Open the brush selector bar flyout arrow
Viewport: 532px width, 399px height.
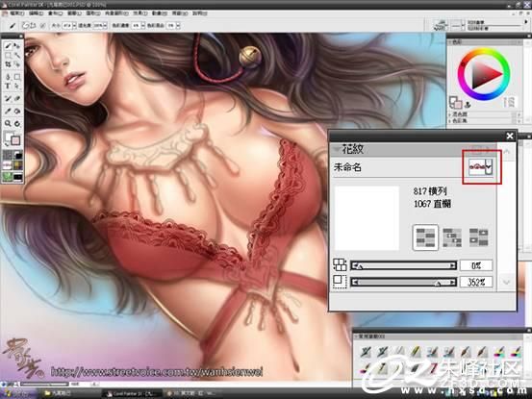[x=527, y=21]
